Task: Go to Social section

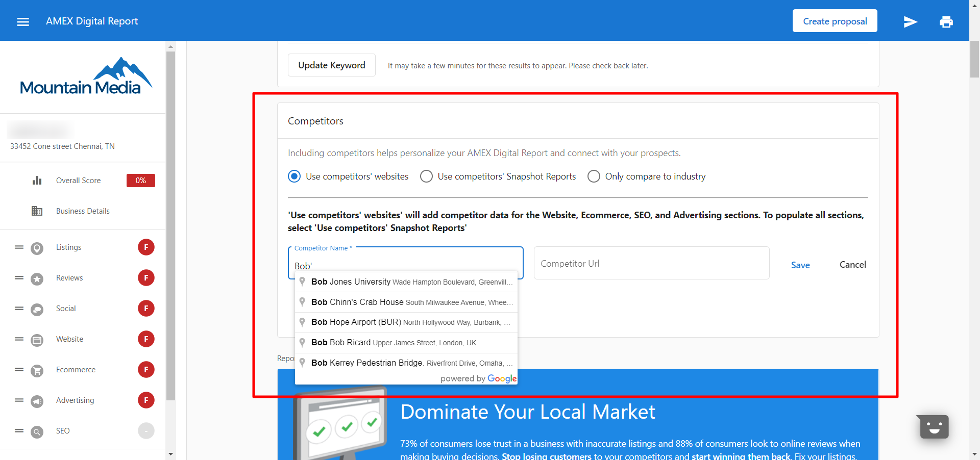Action: 66,309
